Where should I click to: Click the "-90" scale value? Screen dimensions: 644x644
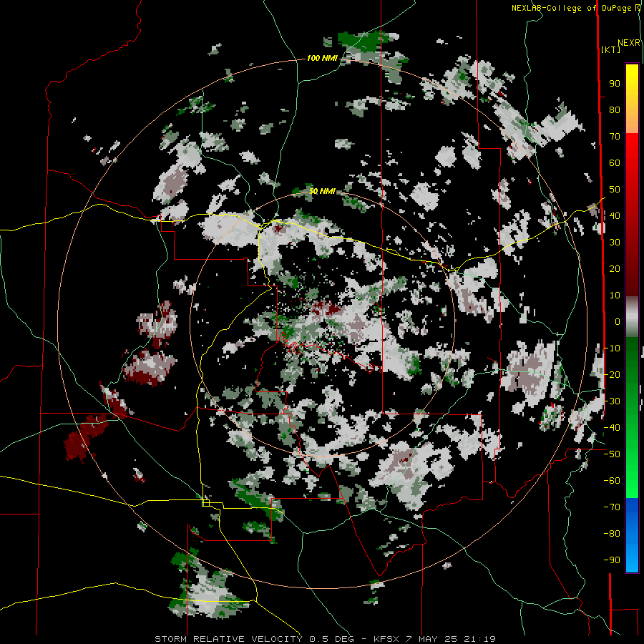click(612, 560)
